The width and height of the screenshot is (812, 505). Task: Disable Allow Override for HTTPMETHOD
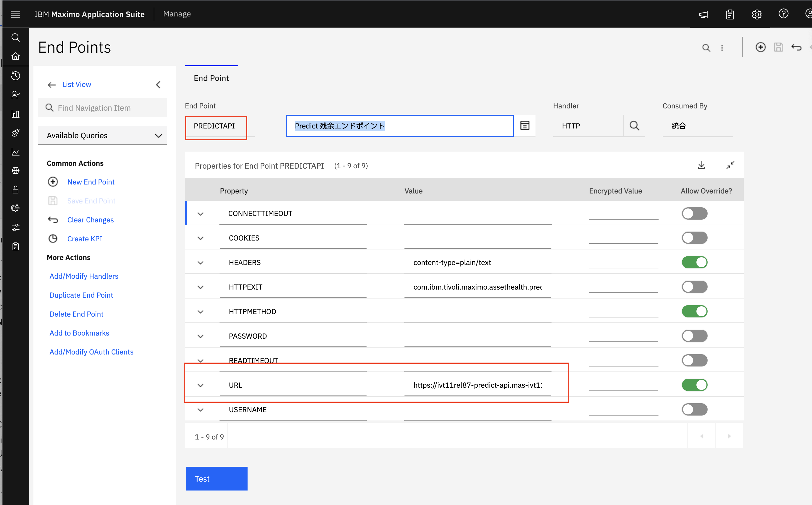[x=694, y=311]
